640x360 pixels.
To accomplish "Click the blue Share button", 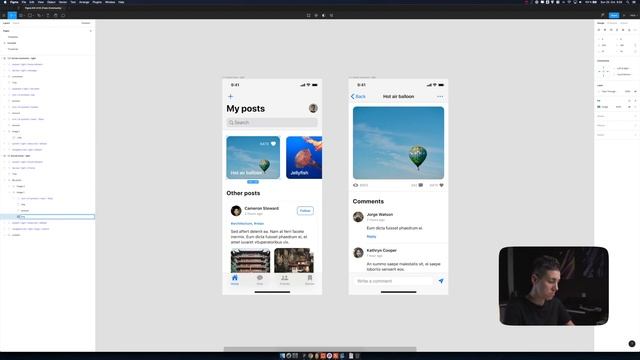I will click(614, 16).
